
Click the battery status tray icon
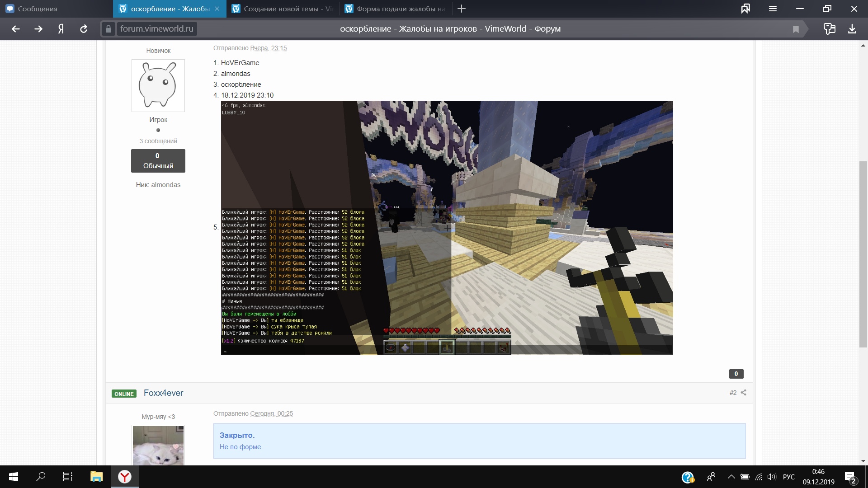click(745, 477)
